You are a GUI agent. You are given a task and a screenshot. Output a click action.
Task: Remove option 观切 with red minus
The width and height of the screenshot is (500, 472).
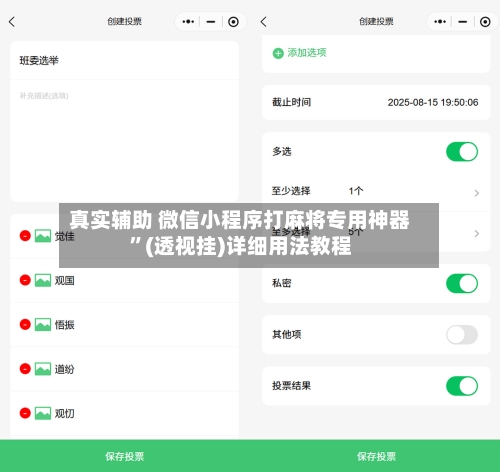click(x=25, y=413)
